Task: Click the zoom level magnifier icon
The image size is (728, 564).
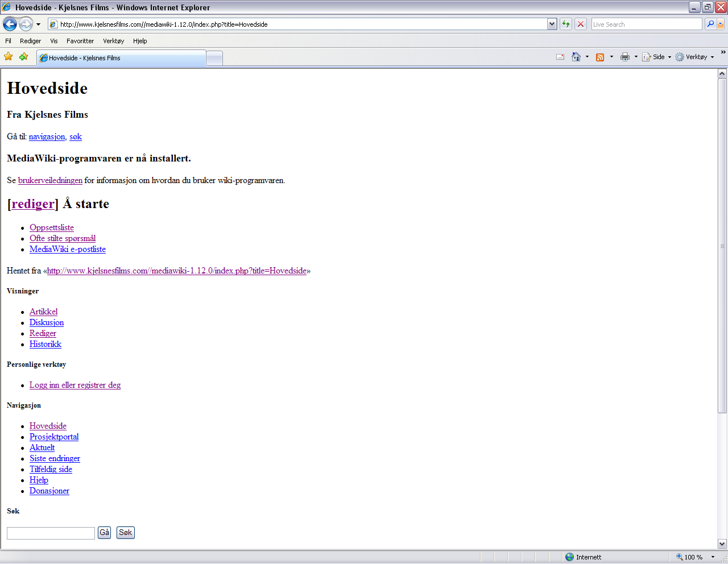Action: point(679,557)
